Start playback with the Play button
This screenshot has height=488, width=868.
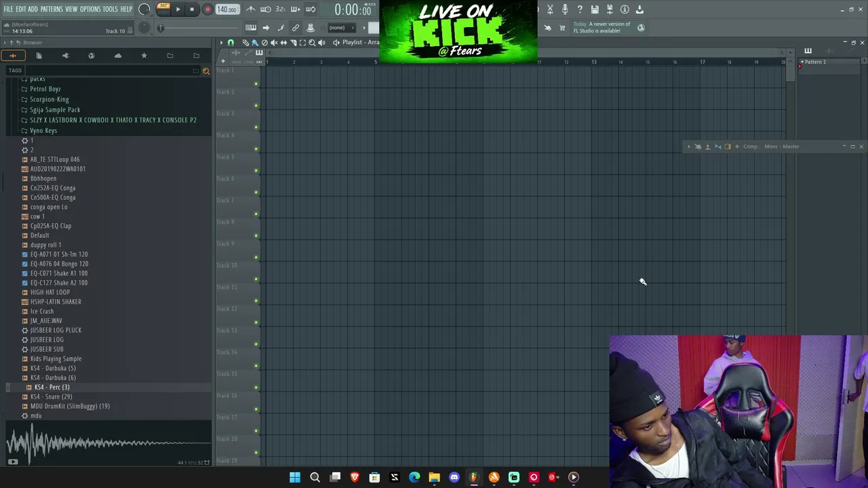[178, 9]
